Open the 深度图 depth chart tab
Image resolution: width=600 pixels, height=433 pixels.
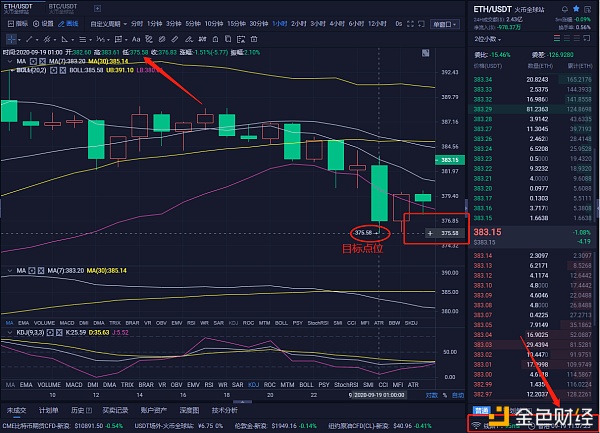[189, 410]
